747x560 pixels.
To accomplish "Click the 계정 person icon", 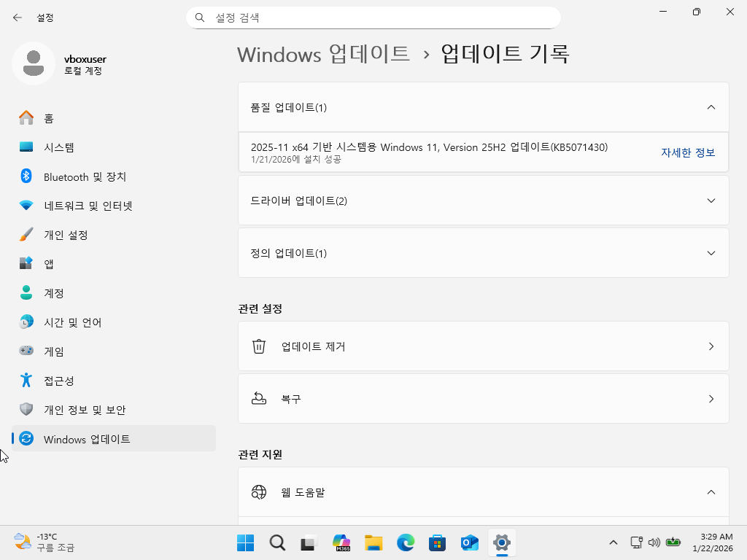I will tap(26, 293).
